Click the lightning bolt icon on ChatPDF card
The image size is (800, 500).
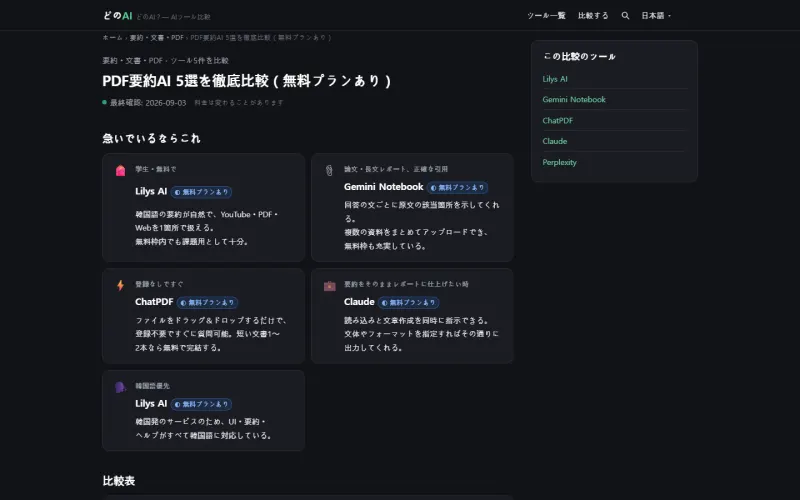coord(120,285)
